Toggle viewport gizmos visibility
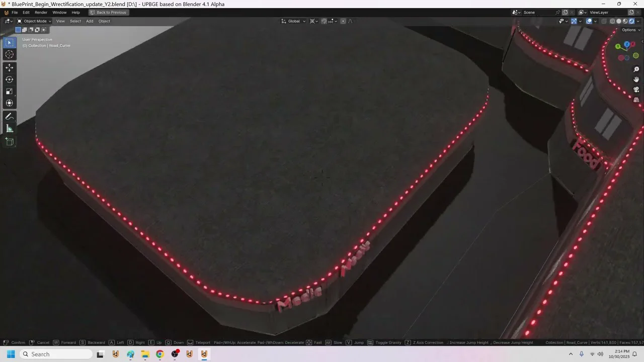644x362 pixels. pyautogui.click(x=574, y=21)
